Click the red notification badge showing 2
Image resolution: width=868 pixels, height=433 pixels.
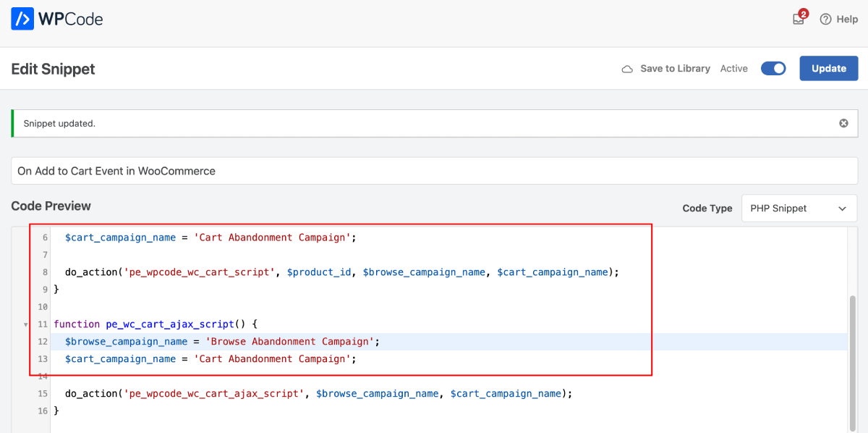[803, 14]
